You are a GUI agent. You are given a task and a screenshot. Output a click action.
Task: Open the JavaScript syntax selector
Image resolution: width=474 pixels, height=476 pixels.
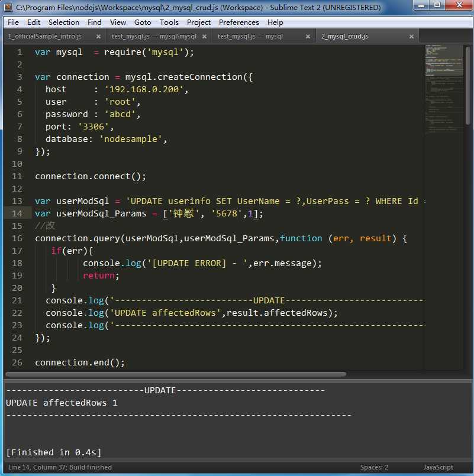[x=438, y=467]
